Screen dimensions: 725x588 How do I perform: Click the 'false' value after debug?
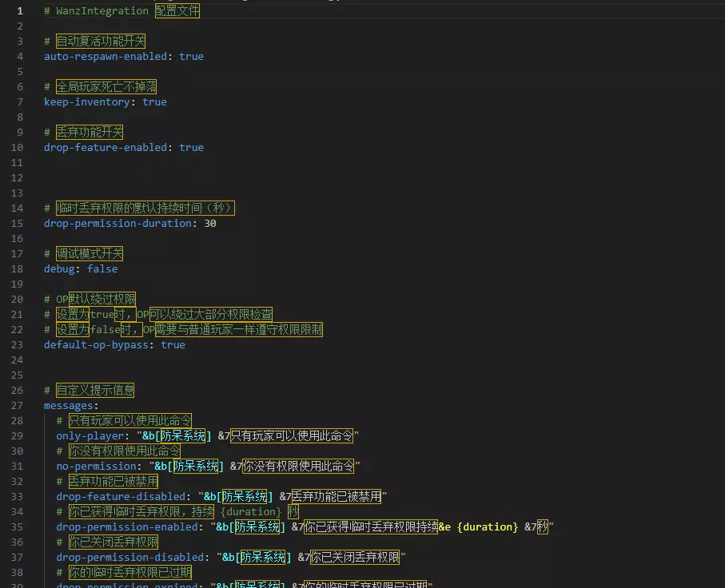[102, 269]
